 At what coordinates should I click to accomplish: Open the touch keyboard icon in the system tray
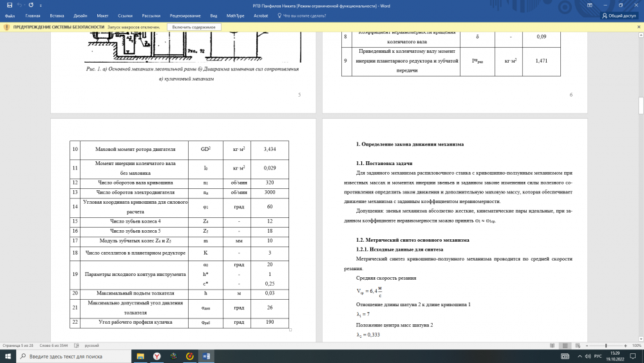click(565, 357)
